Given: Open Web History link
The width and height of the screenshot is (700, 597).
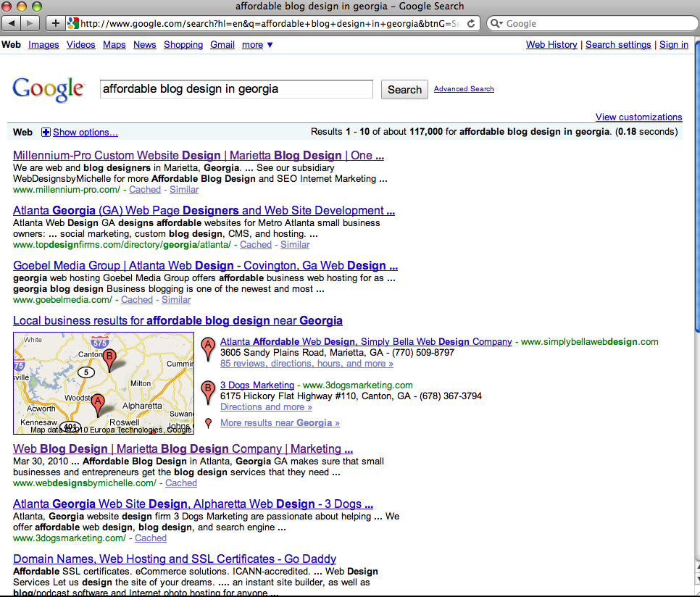Looking at the screenshot, I should coord(551,45).
